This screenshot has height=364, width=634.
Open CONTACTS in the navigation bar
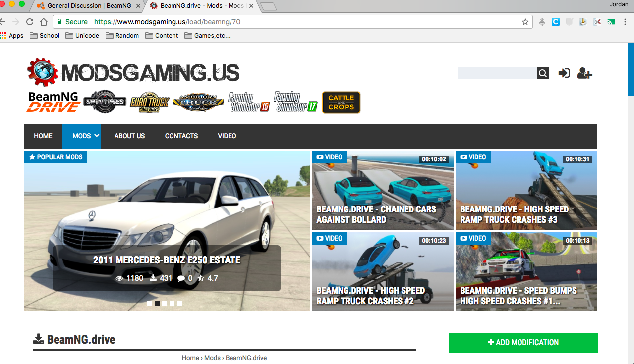[181, 136]
